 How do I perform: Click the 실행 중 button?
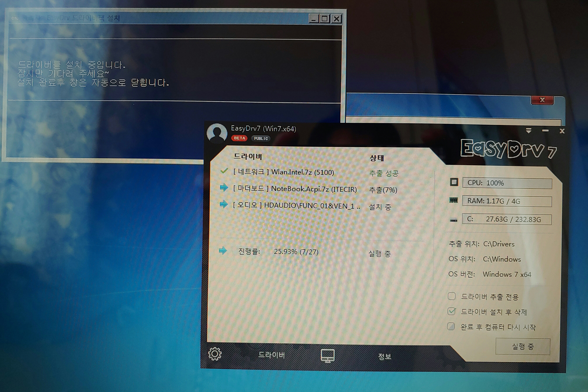coord(523,346)
